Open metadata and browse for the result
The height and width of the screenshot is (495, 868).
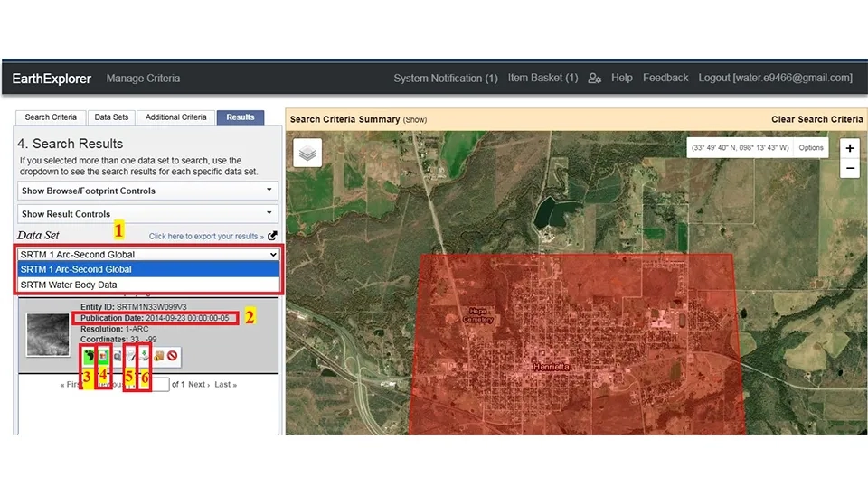pyautogui.click(x=130, y=356)
